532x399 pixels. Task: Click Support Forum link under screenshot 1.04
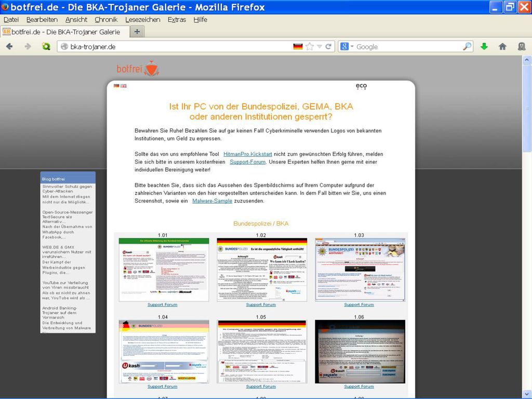[162, 387]
